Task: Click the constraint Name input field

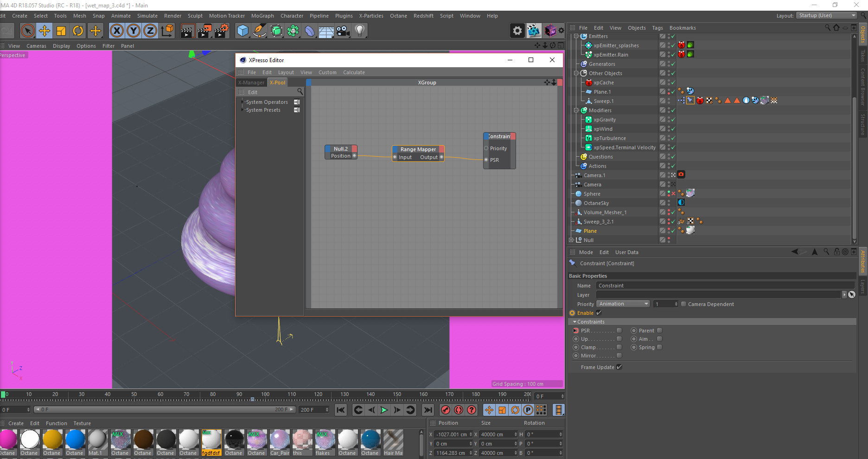Action: [x=725, y=286]
